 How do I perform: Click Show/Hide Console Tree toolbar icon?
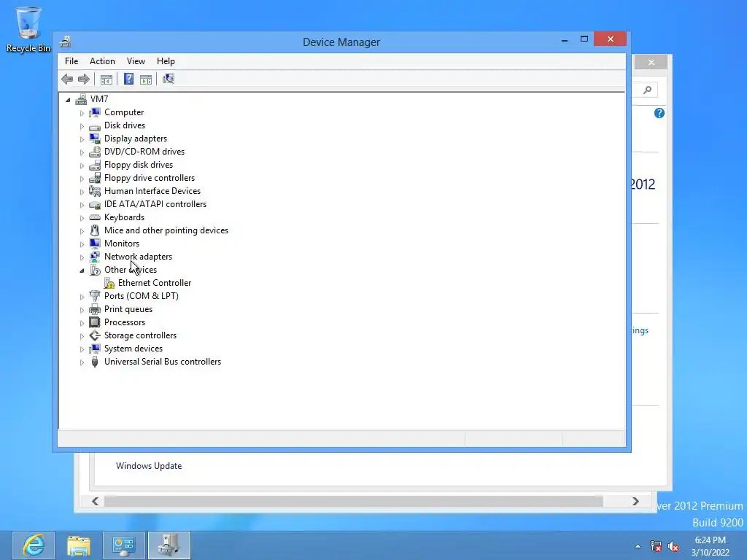(x=107, y=79)
